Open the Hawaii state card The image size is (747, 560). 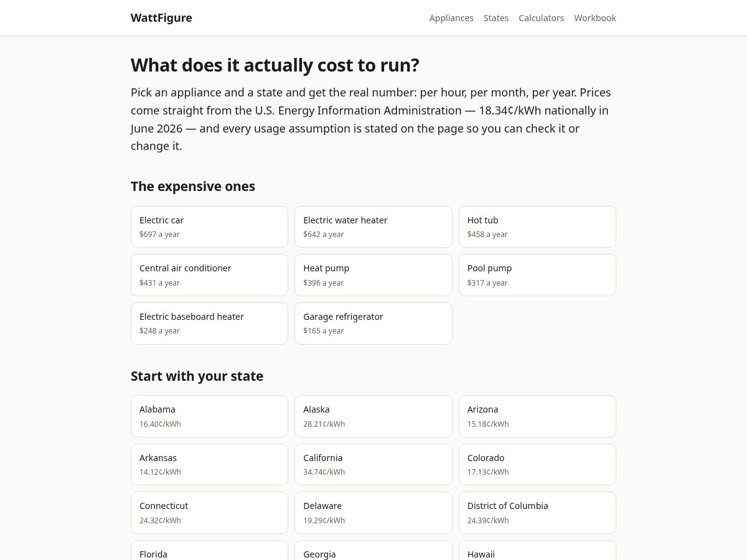pos(537,550)
